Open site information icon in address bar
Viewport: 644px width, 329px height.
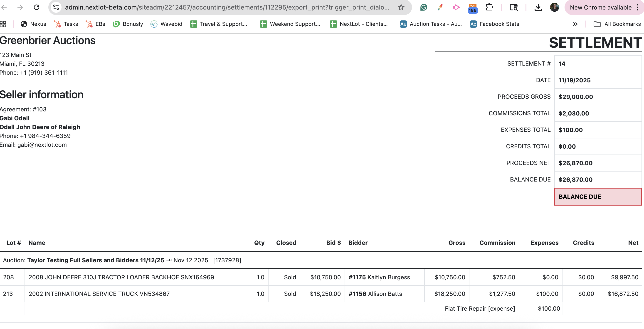coord(56,7)
